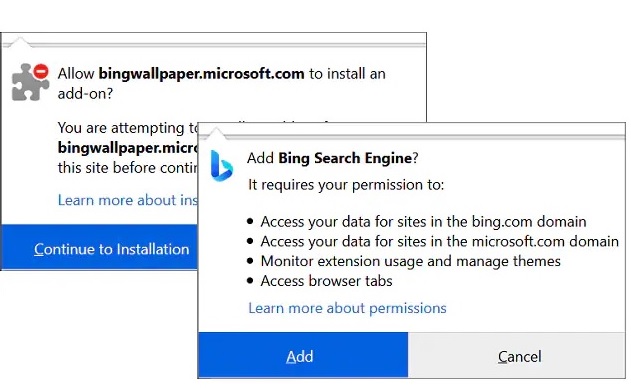This screenshot has width=631, height=388.
Task: Select the microsoft.com domain permission line
Action: (x=439, y=241)
